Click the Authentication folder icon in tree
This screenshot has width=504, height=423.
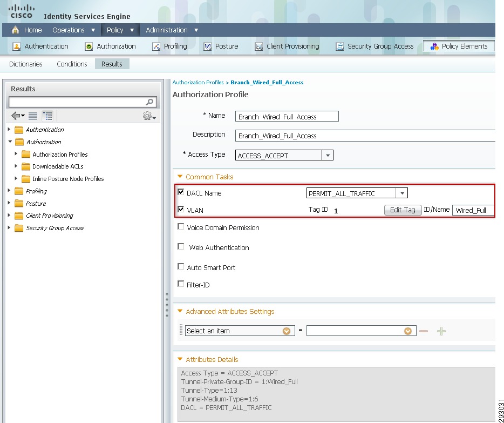19,130
